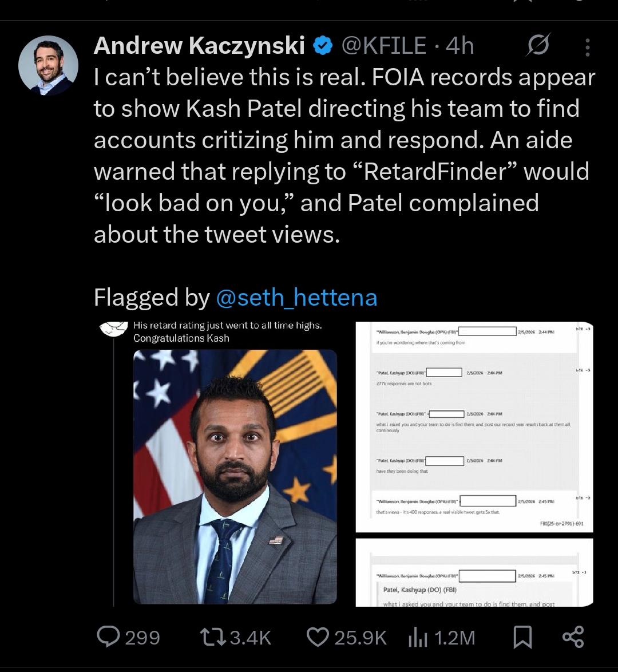The width and height of the screenshot is (618, 672).
Task: View the tweet analytics bar-chart icon
Action: coord(418,638)
